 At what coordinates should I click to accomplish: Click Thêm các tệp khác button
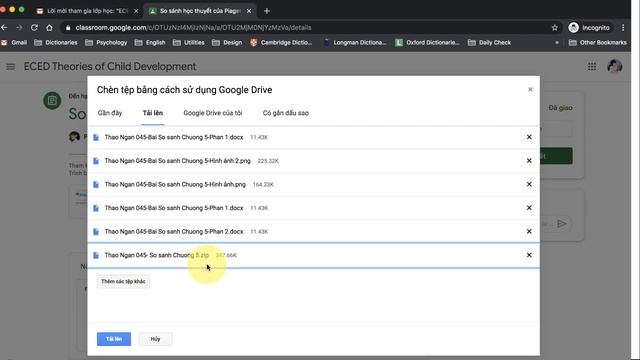point(123,282)
